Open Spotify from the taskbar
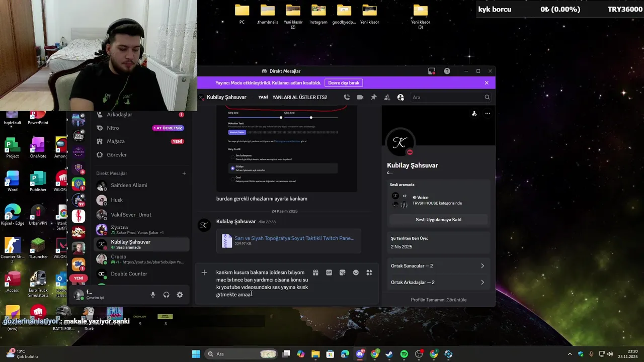Viewport: 644px width, 362px height. click(x=404, y=354)
